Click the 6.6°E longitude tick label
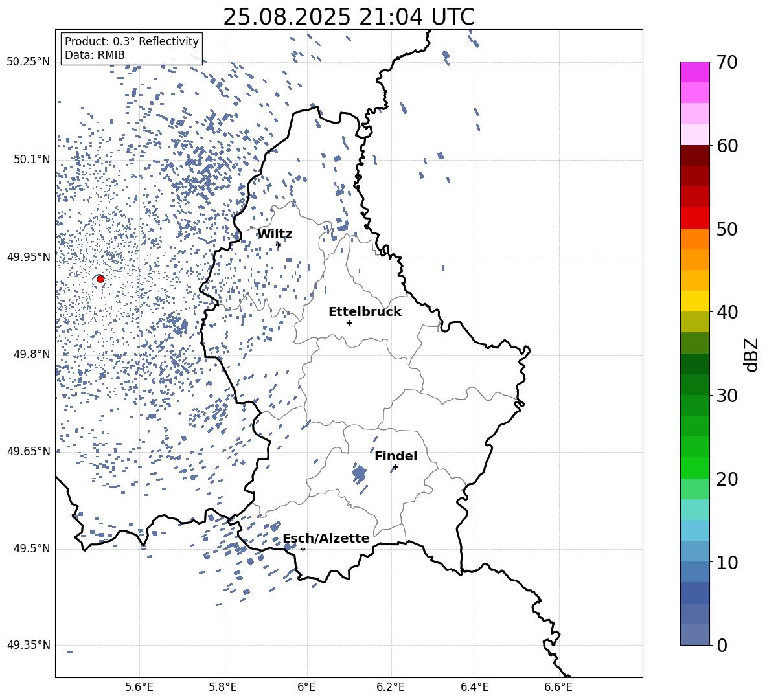 [558, 687]
